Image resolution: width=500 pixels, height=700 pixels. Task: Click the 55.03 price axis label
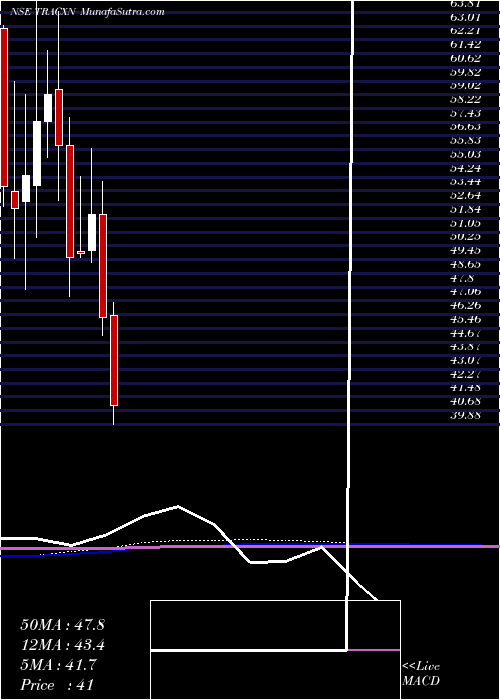click(x=466, y=154)
